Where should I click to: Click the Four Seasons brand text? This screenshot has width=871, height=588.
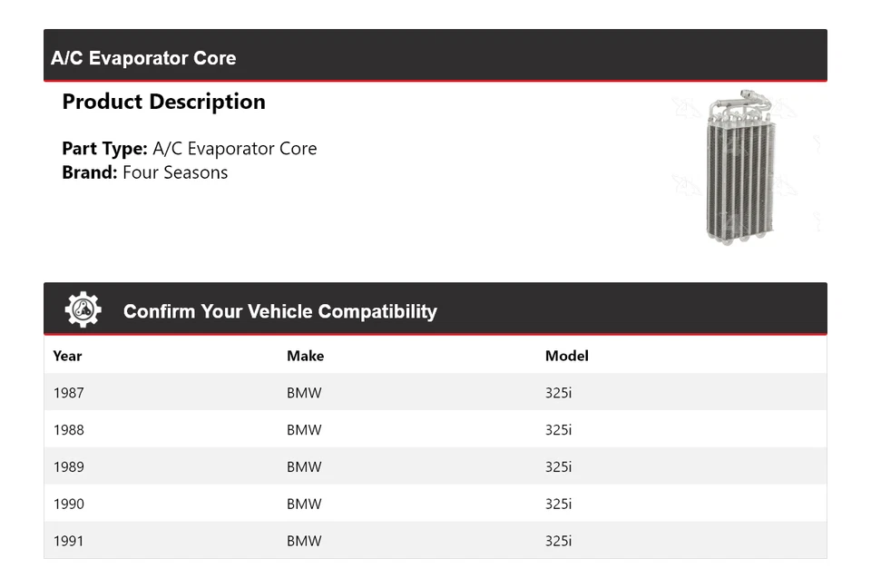pos(175,172)
